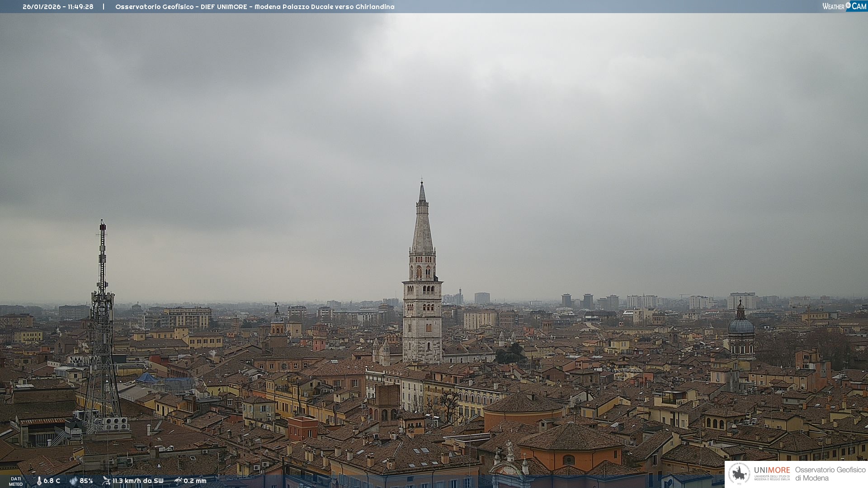Click the rain umbrella precipitation icon
This screenshot has height=488, width=868.
tap(178, 481)
